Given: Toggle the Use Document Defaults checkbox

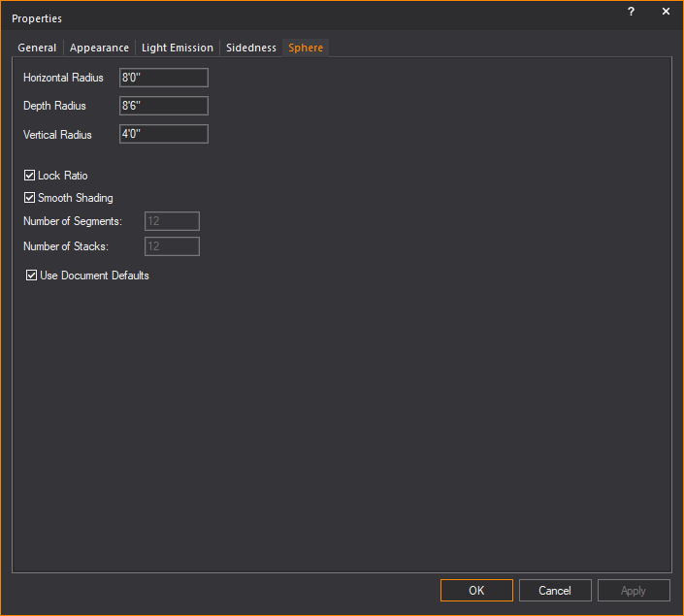Looking at the screenshot, I should pyautogui.click(x=32, y=276).
